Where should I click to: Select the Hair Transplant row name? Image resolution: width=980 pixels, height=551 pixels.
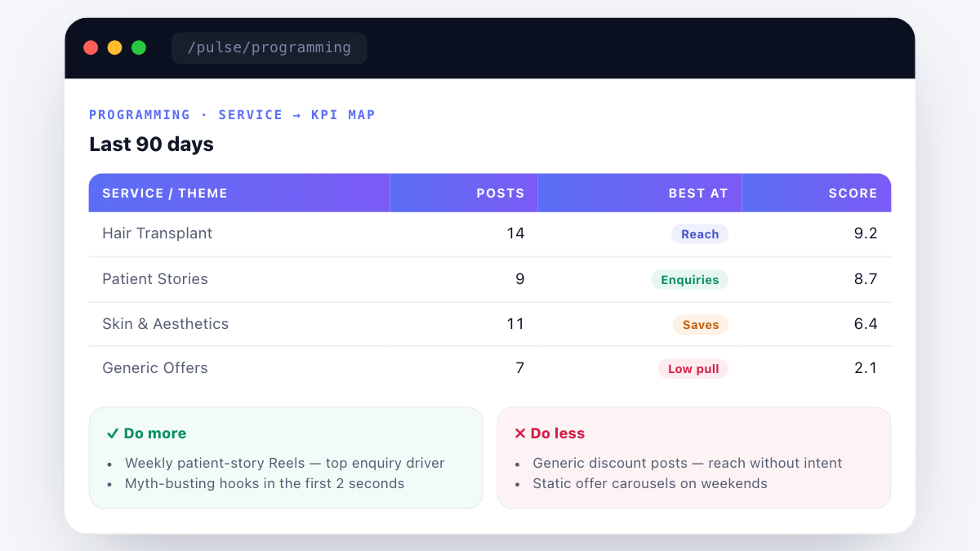click(x=157, y=233)
